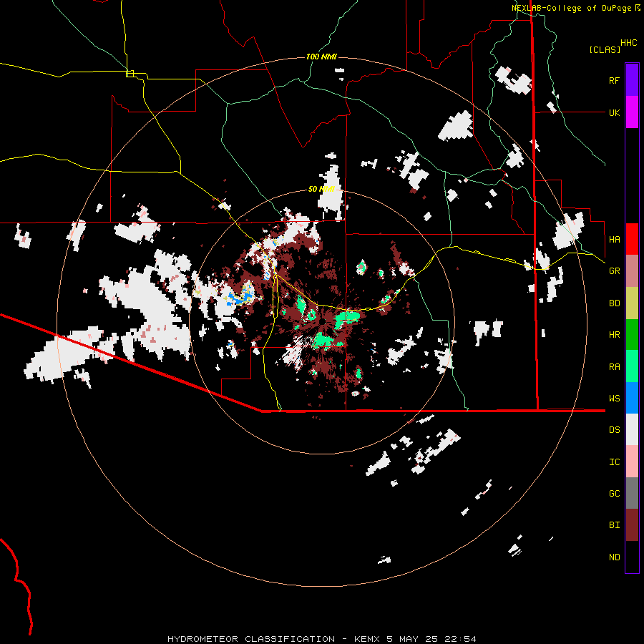This screenshot has height=644, width=644.
Task: Click the small yellow square city marker
Action: pyautogui.click(x=130, y=74)
